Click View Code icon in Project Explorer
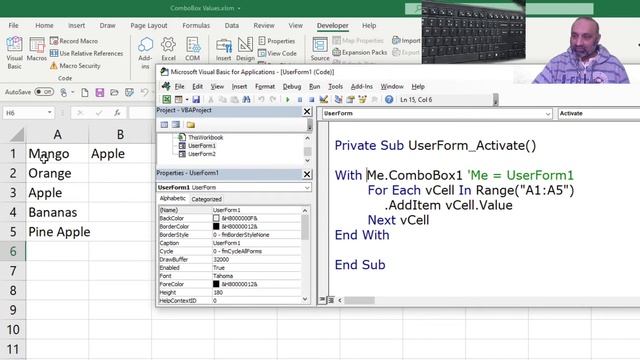 point(164,124)
